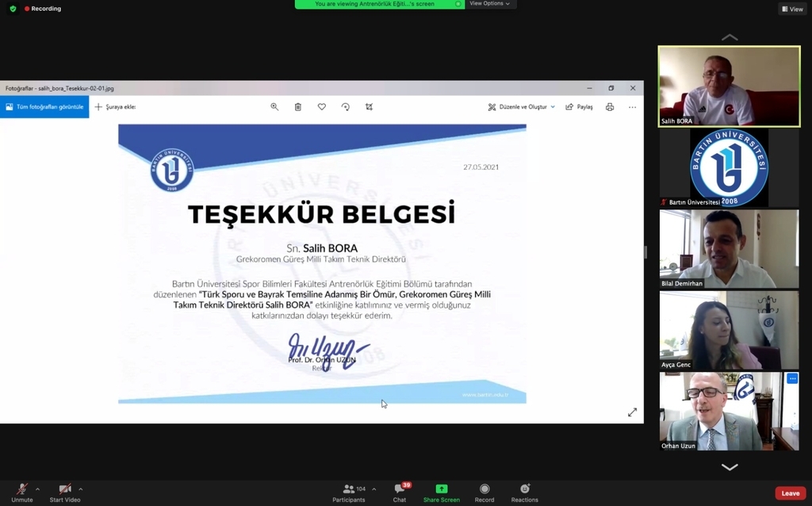Click the zoom magnifier icon in Photos

click(274, 107)
